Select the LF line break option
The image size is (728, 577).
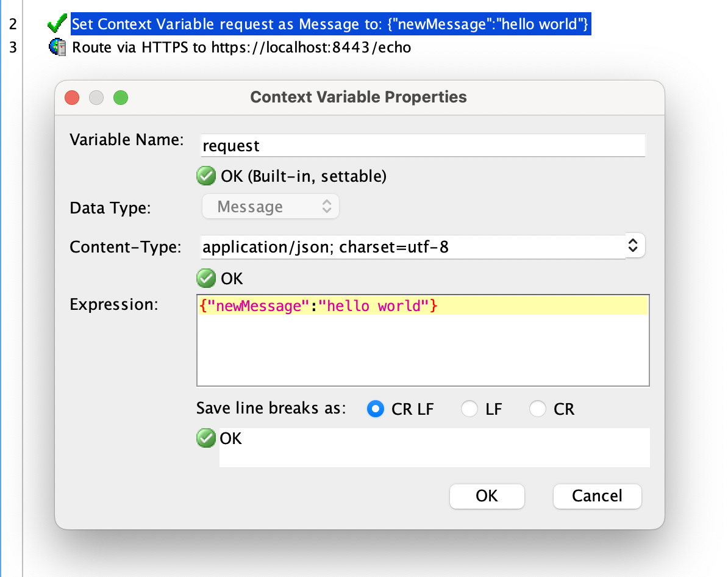469,409
